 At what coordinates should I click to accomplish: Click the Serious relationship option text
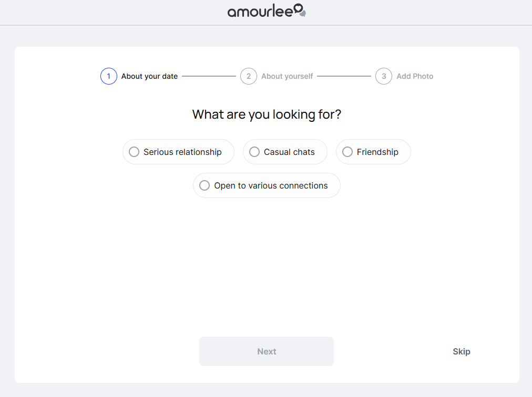182,152
